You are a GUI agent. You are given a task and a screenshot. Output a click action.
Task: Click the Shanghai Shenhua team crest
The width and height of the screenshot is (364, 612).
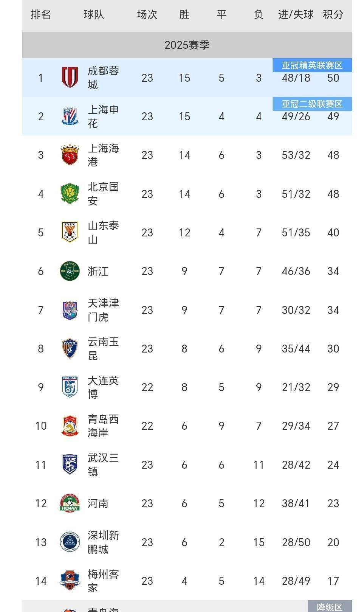[70, 116]
